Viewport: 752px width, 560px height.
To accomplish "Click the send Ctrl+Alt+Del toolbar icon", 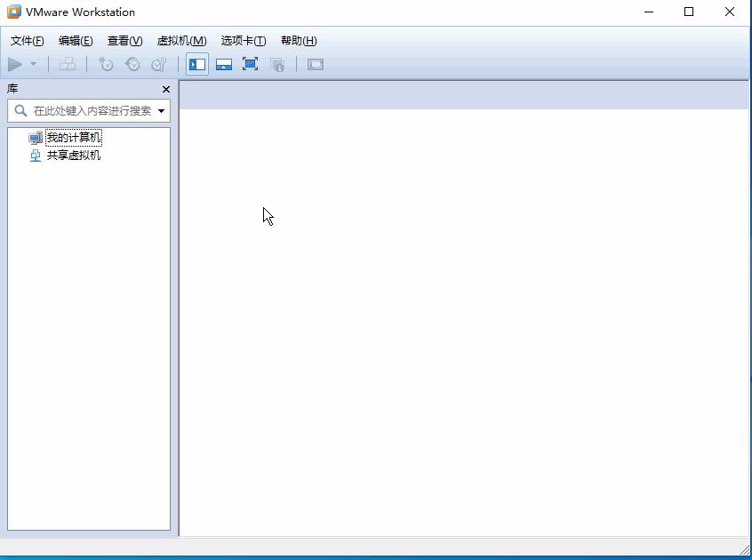I will (x=67, y=64).
